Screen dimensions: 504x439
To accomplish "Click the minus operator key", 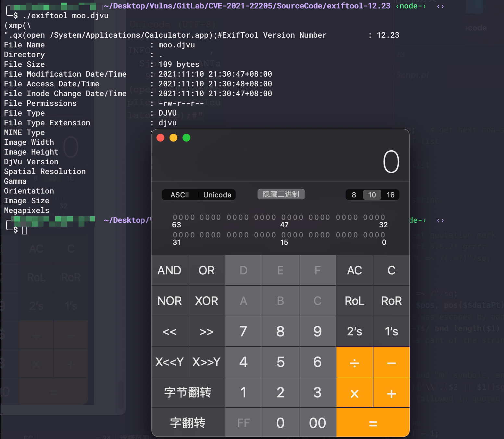I will (x=391, y=362).
